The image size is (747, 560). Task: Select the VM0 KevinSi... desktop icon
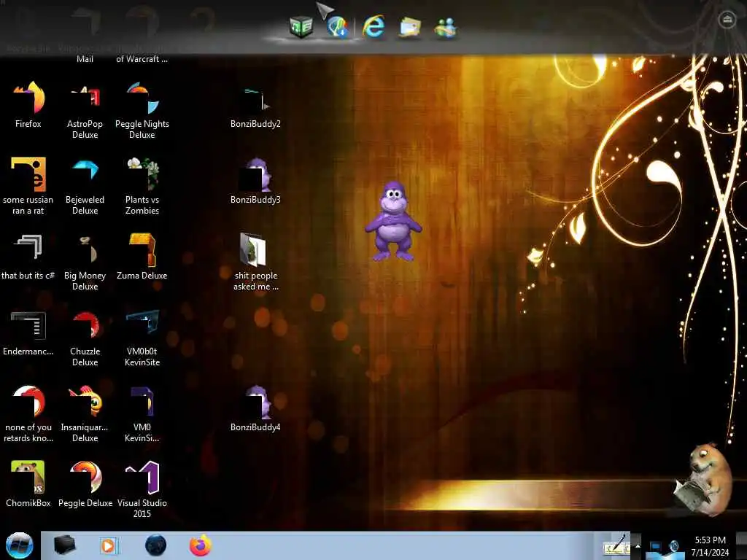pyautogui.click(x=142, y=413)
